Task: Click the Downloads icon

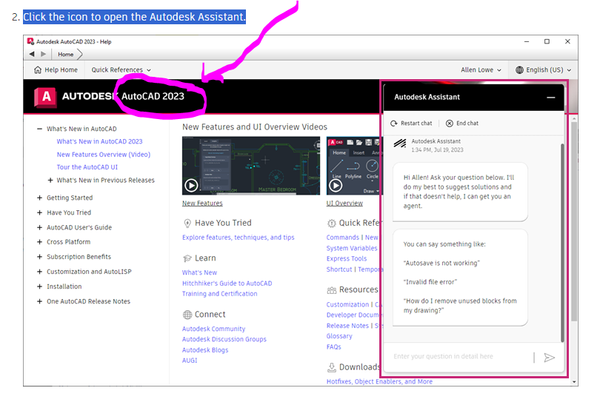Action: tap(331, 367)
